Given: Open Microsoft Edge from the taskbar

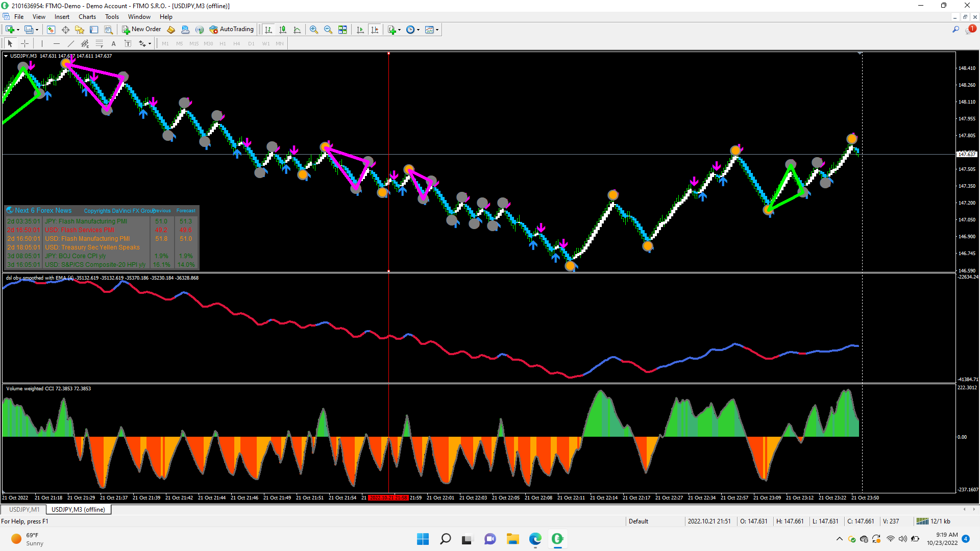Looking at the screenshot, I should (535, 539).
